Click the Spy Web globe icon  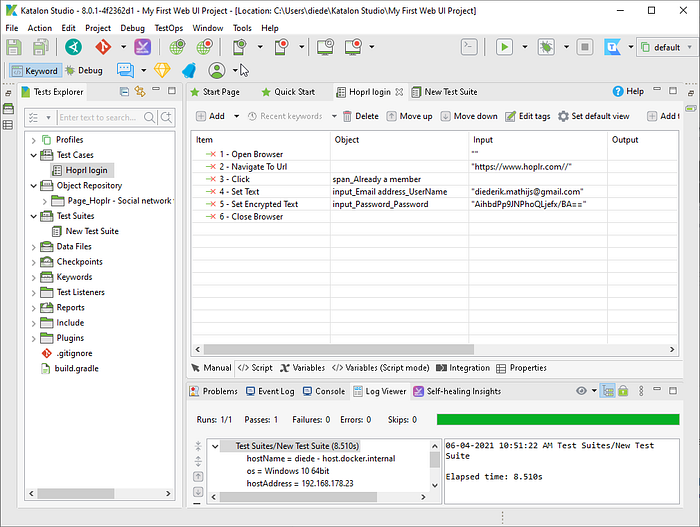tap(177, 47)
